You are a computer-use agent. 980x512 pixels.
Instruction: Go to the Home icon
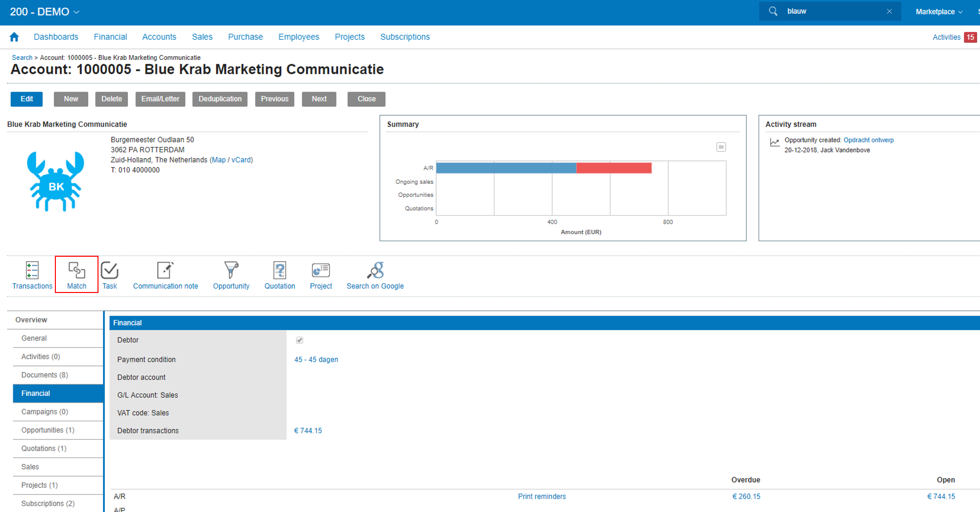point(14,37)
